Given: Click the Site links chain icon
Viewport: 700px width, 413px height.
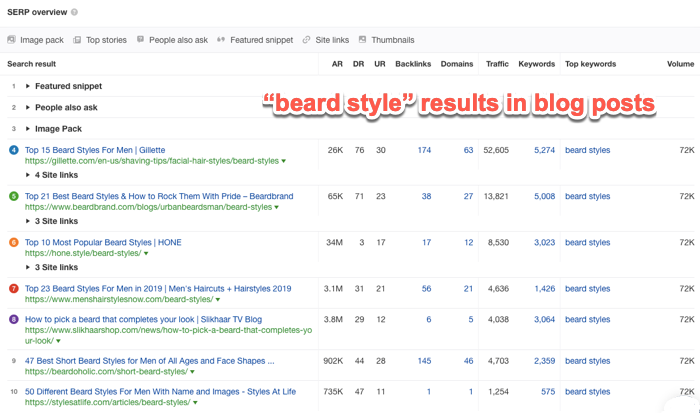Looking at the screenshot, I should [309, 40].
